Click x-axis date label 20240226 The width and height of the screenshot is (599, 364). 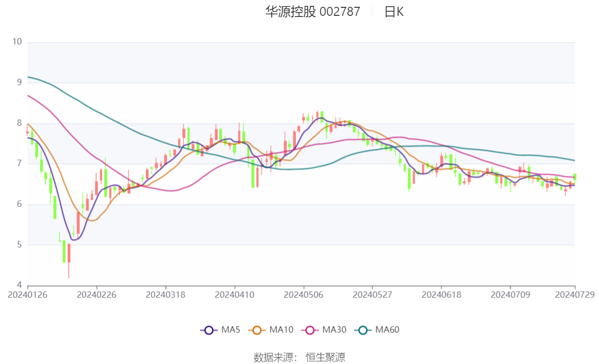point(97,295)
